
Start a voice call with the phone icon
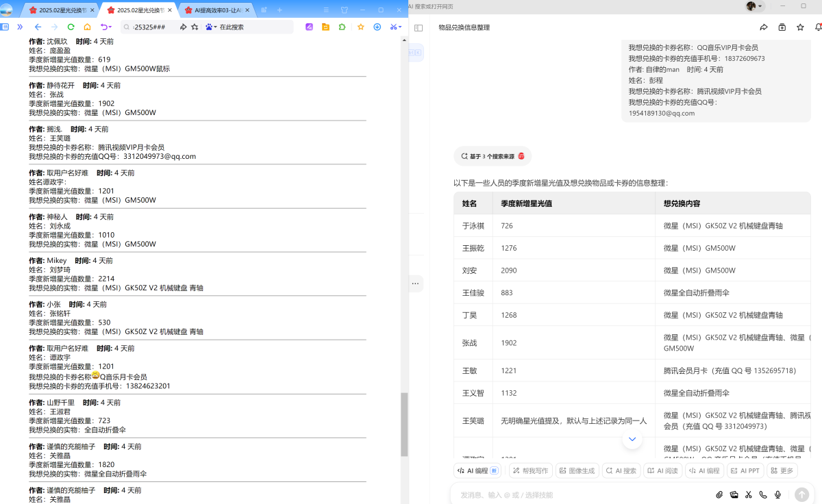coord(763,494)
